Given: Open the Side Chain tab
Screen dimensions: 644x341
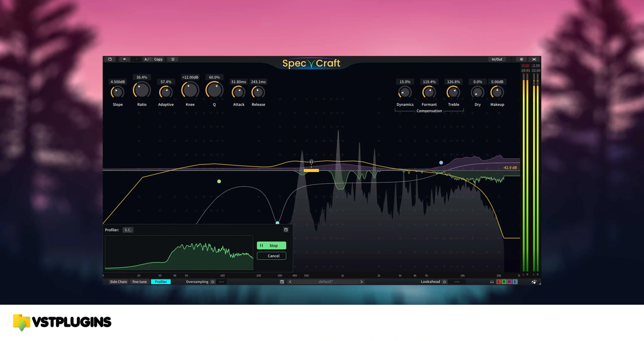Looking at the screenshot, I should coord(118,282).
